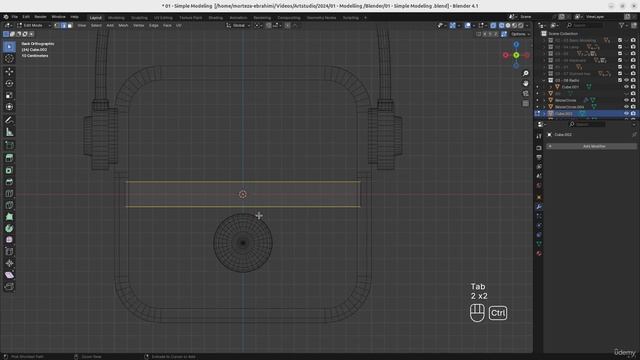Select the Extrude Region tool
This screenshot has height=360, width=640.
pyautogui.click(x=9, y=158)
